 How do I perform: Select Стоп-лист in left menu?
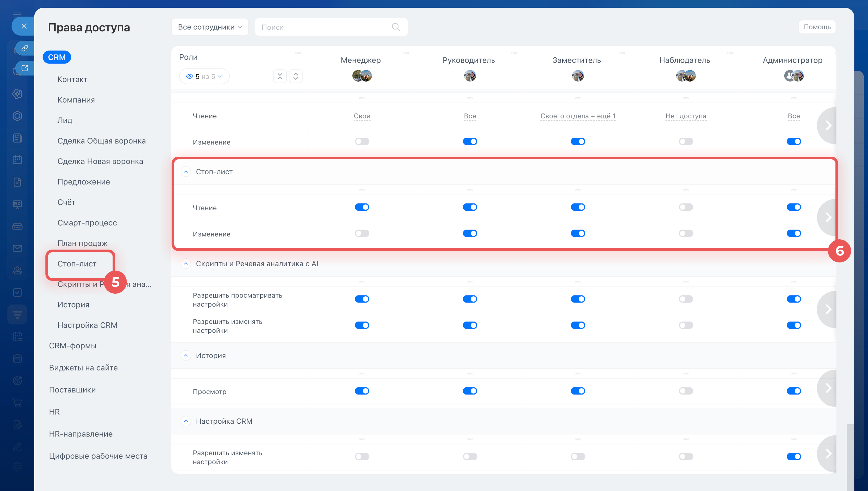[77, 264]
